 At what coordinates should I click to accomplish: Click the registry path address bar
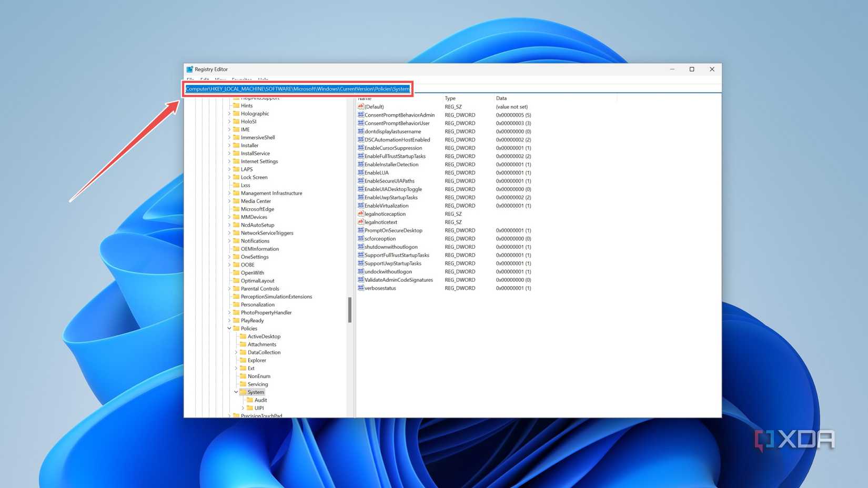pyautogui.click(x=297, y=89)
